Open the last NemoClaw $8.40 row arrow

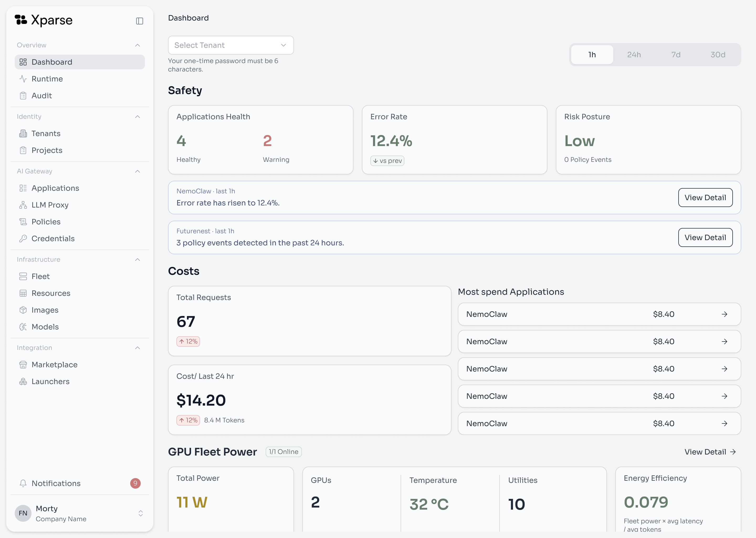[x=724, y=423]
